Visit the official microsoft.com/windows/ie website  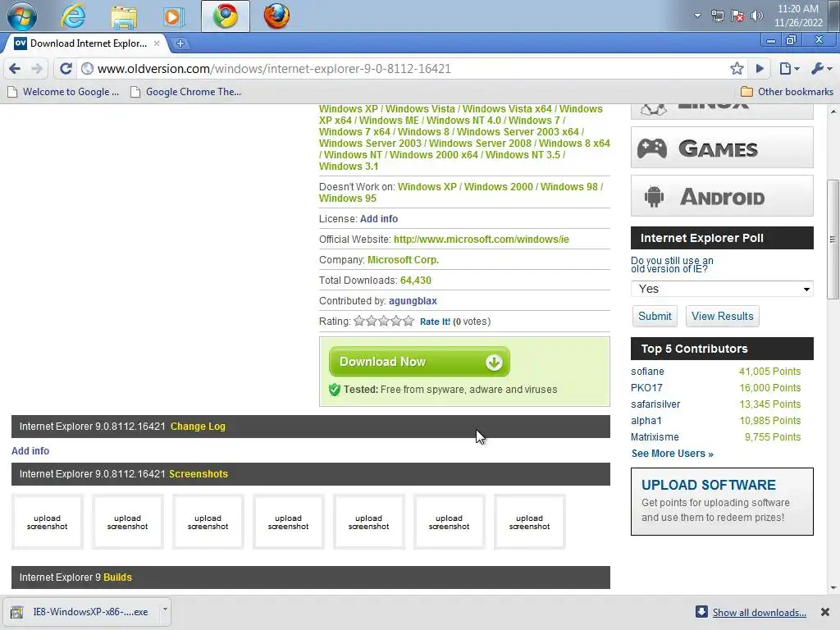tap(481, 240)
